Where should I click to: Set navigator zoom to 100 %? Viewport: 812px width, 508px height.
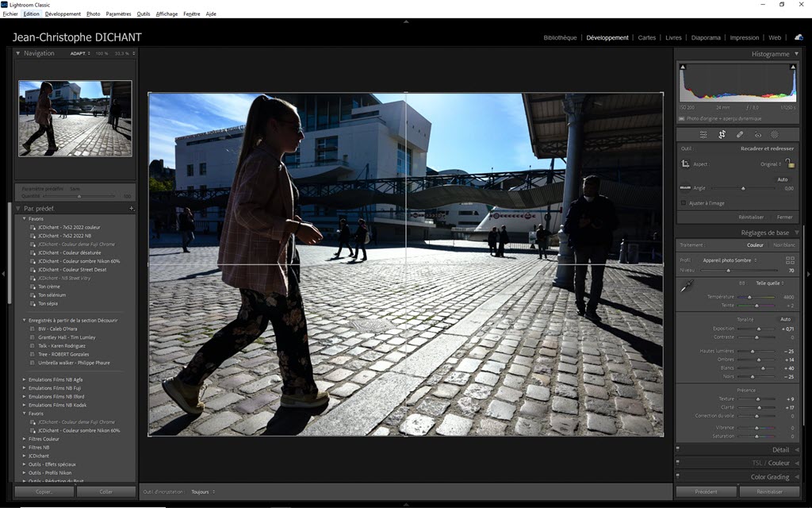click(102, 53)
